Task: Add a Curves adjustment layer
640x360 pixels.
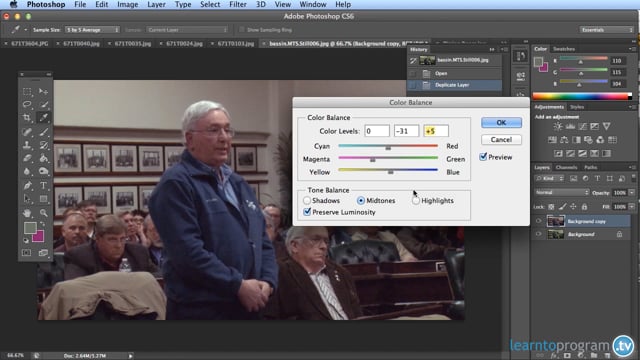Action: tap(582, 127)
